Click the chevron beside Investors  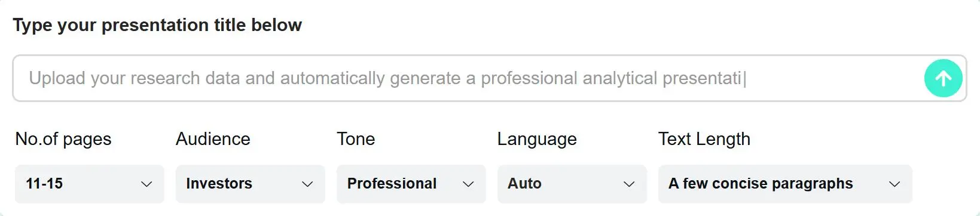pyautogui.click(x=307, y=184)
